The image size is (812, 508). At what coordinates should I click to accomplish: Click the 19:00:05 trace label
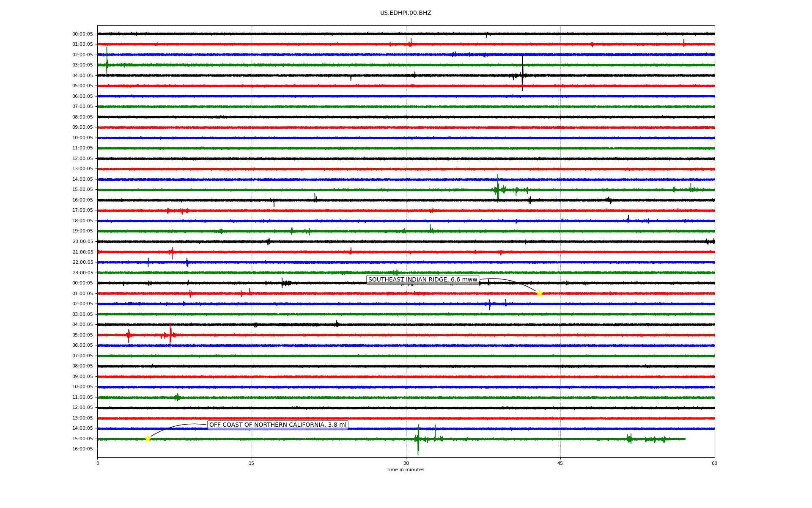coord(82,231)
